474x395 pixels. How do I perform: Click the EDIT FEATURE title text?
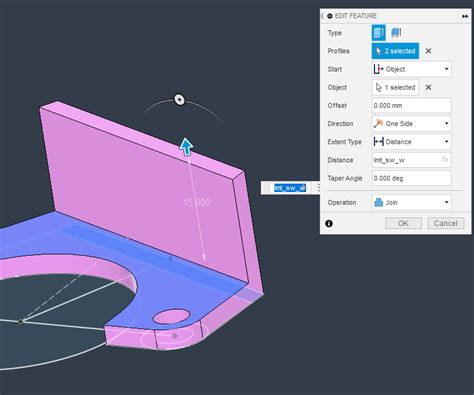[356, 16]
